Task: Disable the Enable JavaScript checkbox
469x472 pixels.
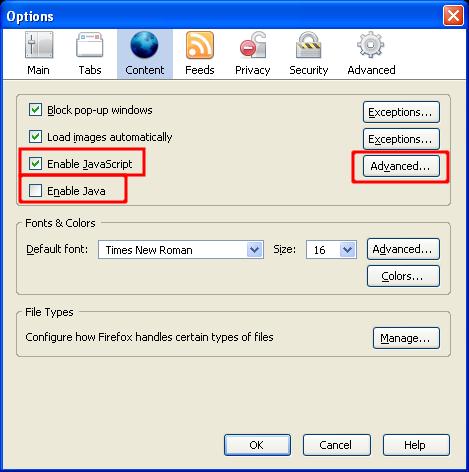Action: pos(35,164)
